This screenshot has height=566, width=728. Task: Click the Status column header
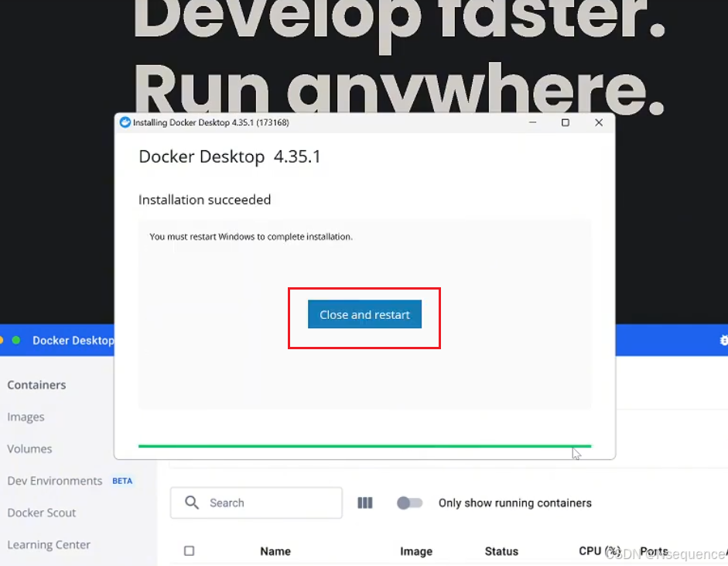coord(501,551)
